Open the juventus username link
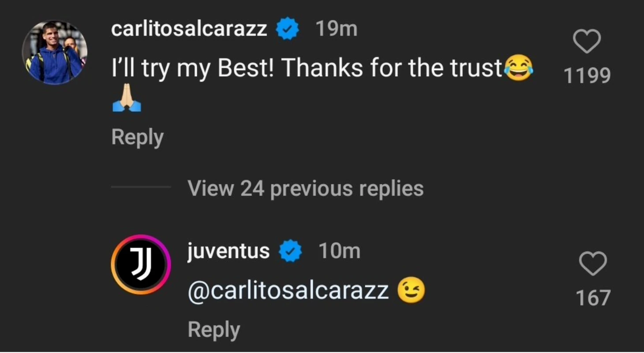 pos(228,251)
